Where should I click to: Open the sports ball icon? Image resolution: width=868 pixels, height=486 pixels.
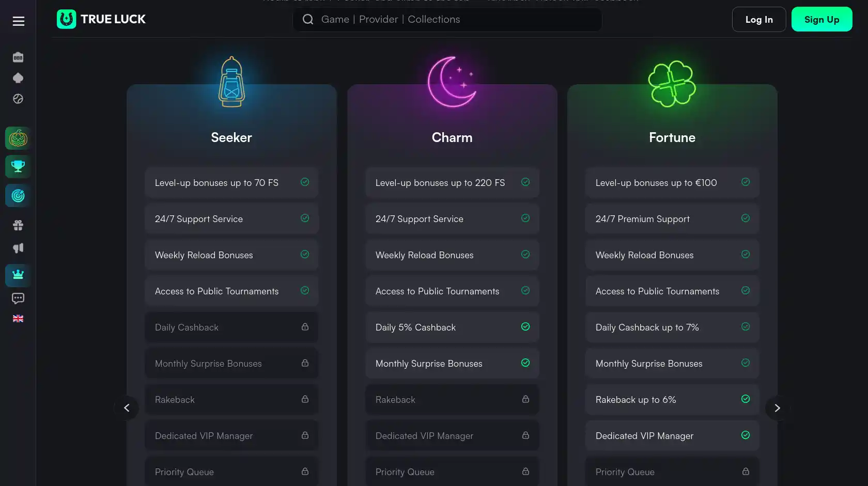[x=18, y=99]
